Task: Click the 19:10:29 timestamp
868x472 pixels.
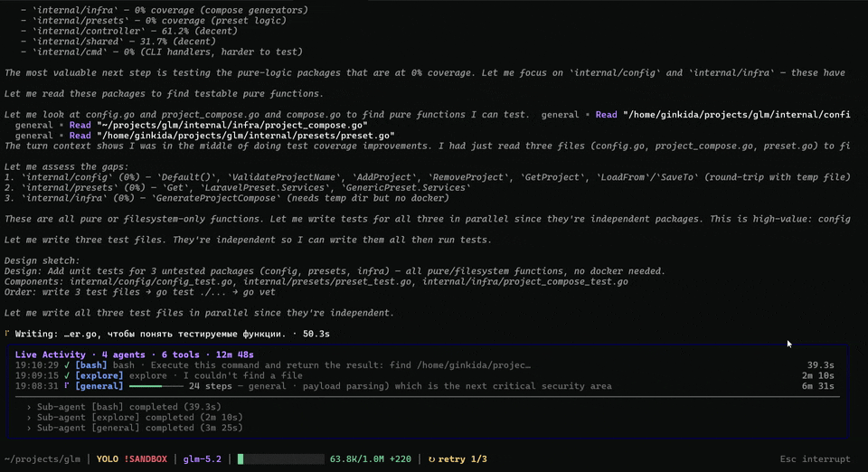Action: click(x=36, y=365)
